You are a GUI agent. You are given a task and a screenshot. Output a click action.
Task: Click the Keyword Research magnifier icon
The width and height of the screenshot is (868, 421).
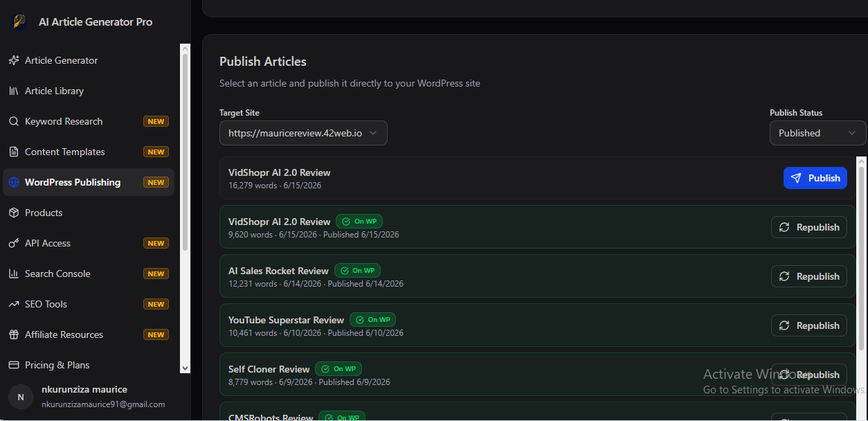pos(13,121)
